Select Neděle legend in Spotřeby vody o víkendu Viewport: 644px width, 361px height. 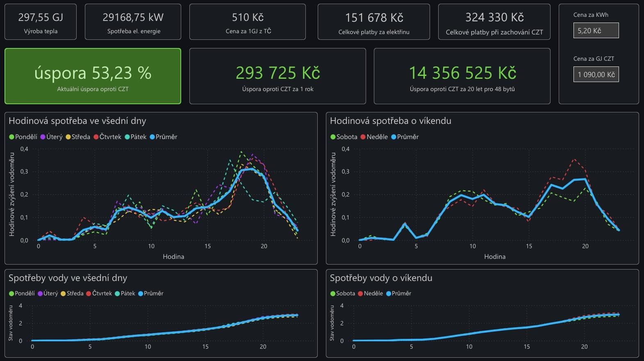[x=371, y=294]
